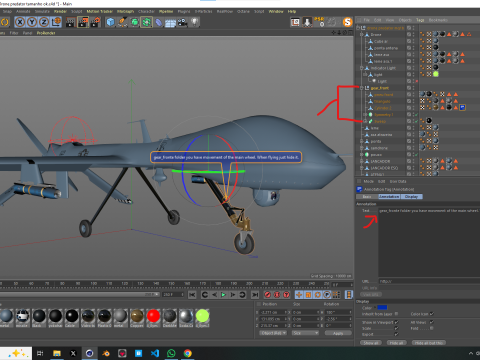Click the Render to Picture Viewer icon
480x360 pixels.
pos(83,22)
